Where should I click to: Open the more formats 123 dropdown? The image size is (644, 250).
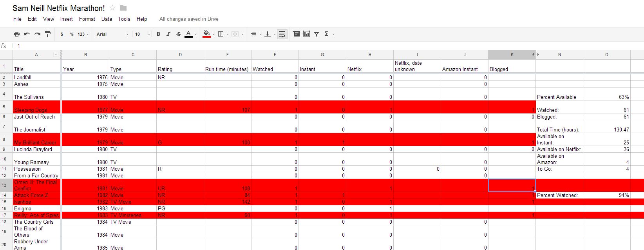click(83, 34)
